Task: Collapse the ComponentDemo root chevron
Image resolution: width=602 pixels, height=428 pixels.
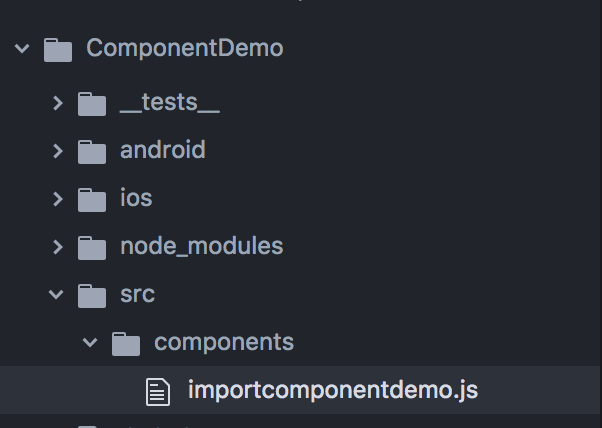Action: (22, 49)
